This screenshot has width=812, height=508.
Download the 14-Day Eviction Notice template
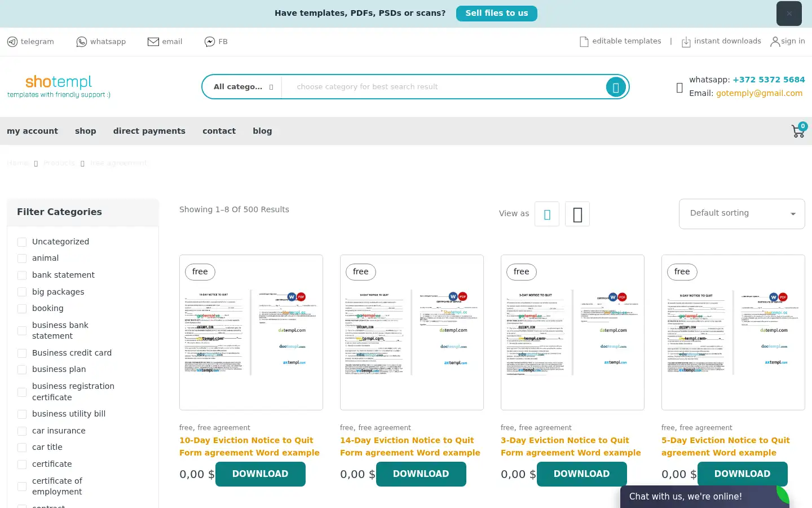coord(421,474)
